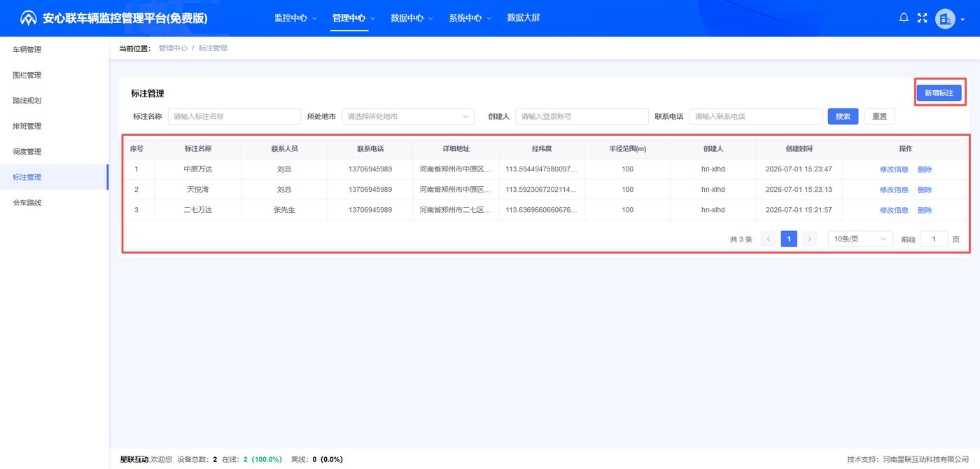Go to 会车路线 in sidebar
Viewport: 980px width, 469px height.
(x=54, y=202)
